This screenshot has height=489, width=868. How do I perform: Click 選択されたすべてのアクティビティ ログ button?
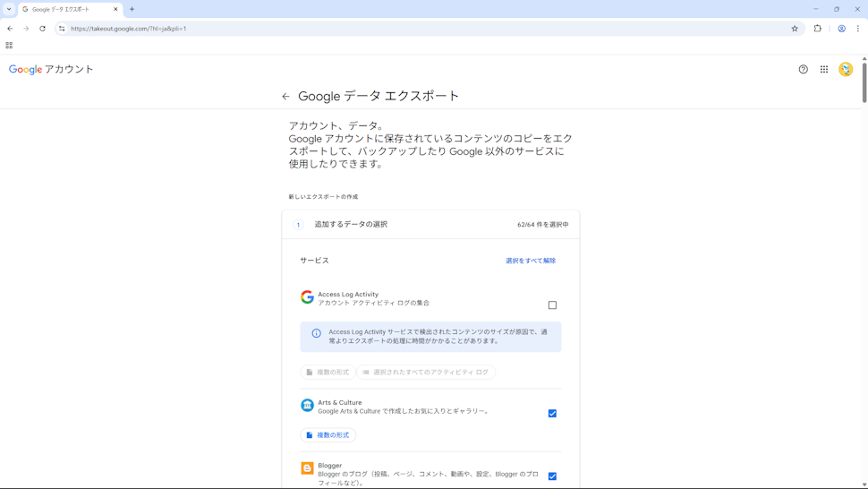coord(426,373)
